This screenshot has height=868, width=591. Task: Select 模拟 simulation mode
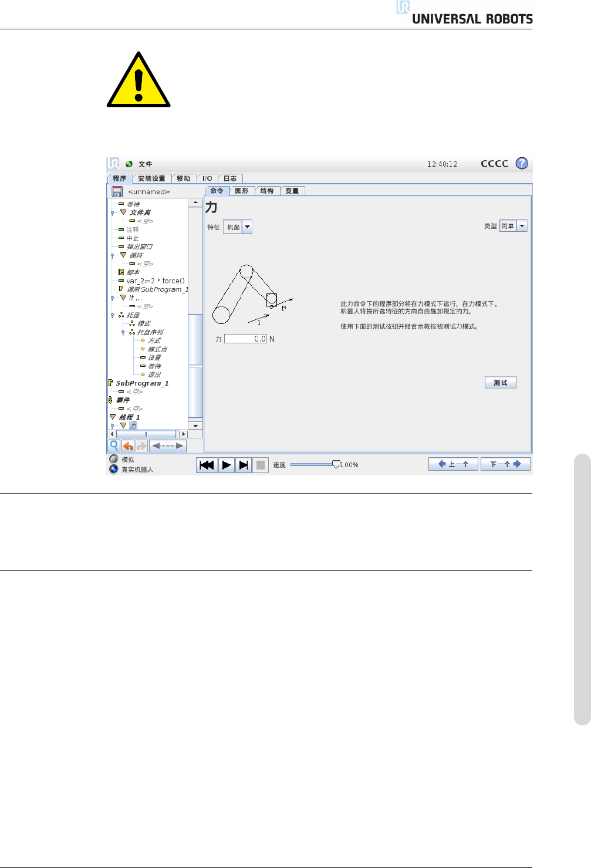pyautogui.click(x=122, y=460)
